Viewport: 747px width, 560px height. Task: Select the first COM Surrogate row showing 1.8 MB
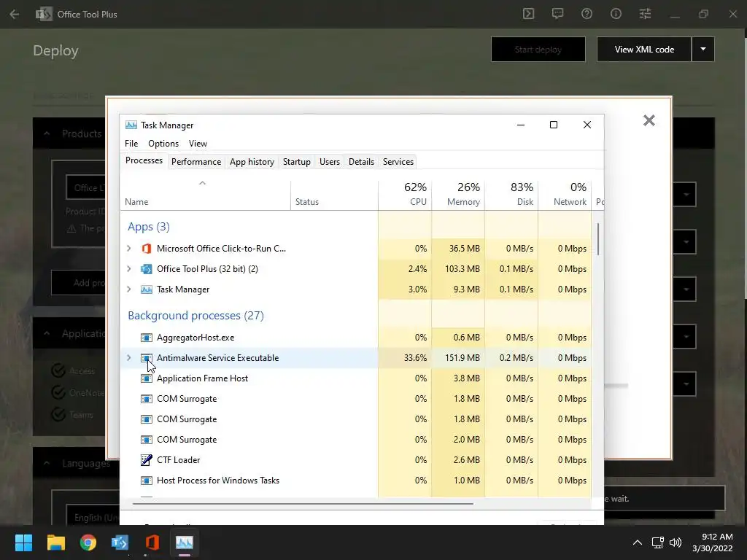tap(356, 399)
